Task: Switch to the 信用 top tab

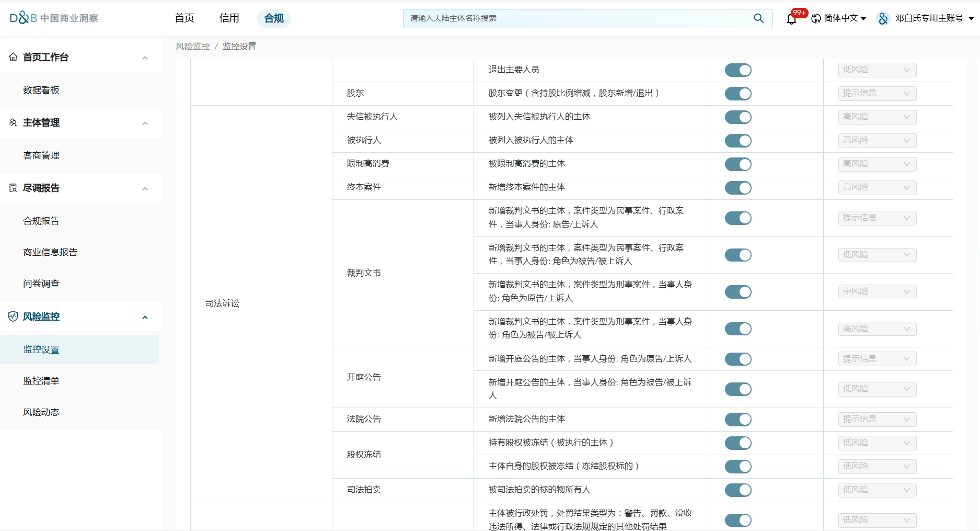Action: (x=229, y=18)
